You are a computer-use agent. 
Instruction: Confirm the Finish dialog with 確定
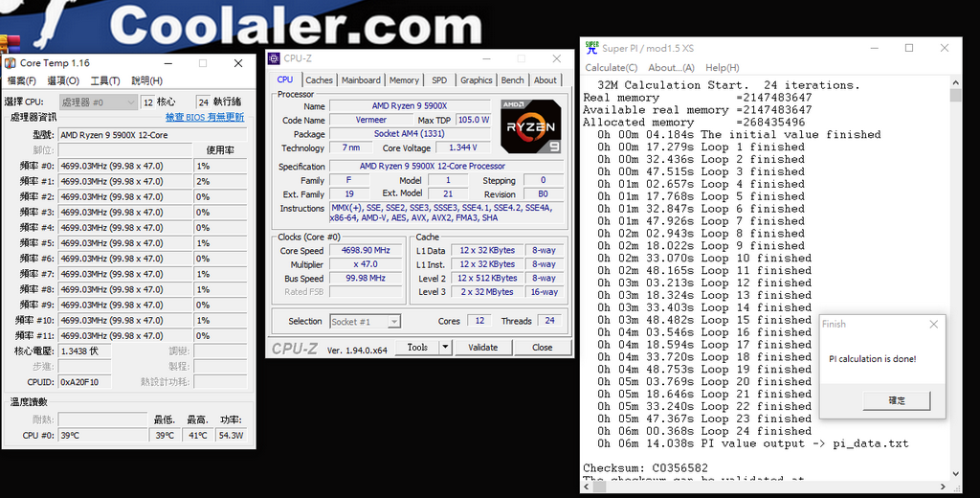pyautogui.click(x=896, y=400)
